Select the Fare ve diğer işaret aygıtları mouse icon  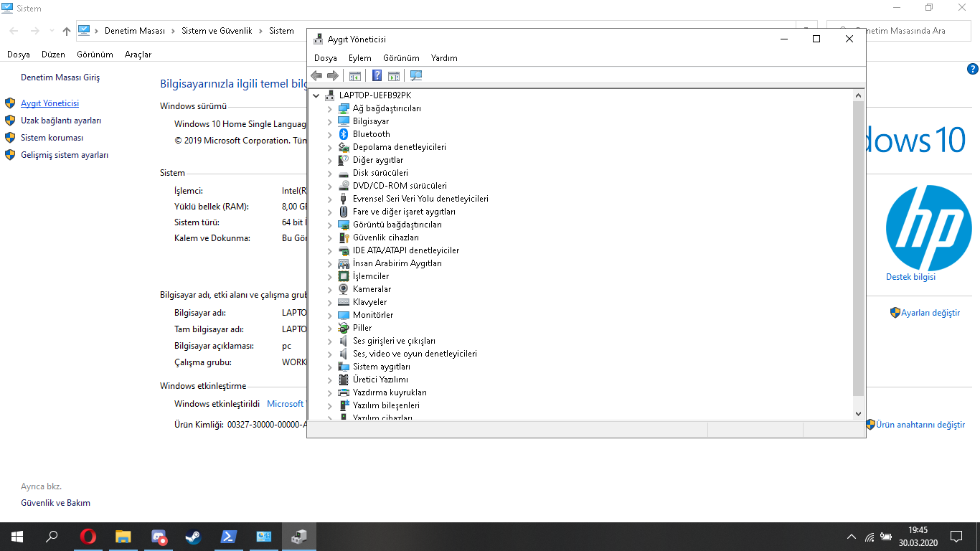pos(344,212)
